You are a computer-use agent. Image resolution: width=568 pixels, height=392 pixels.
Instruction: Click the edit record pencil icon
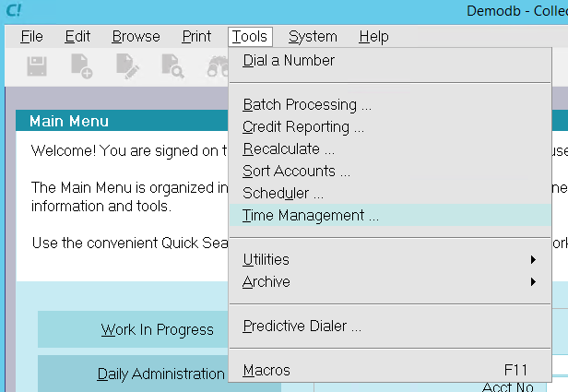(127, 66)
